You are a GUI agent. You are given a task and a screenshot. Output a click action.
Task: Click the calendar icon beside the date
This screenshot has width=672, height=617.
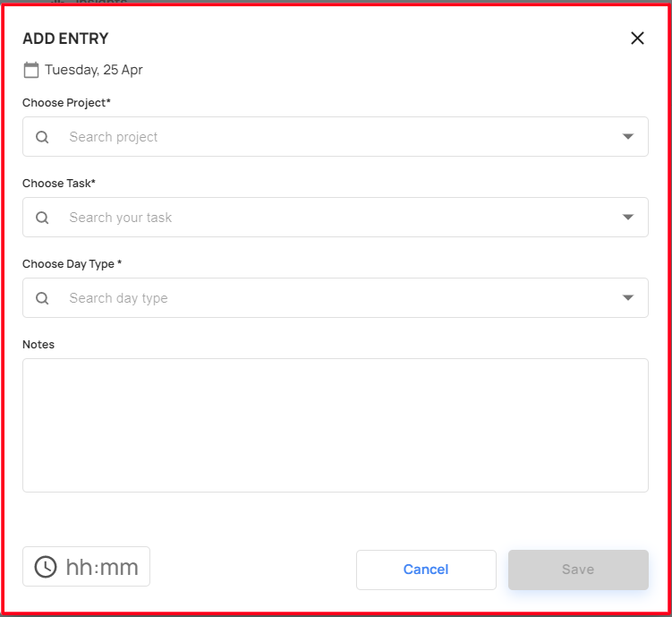(30, 70)
